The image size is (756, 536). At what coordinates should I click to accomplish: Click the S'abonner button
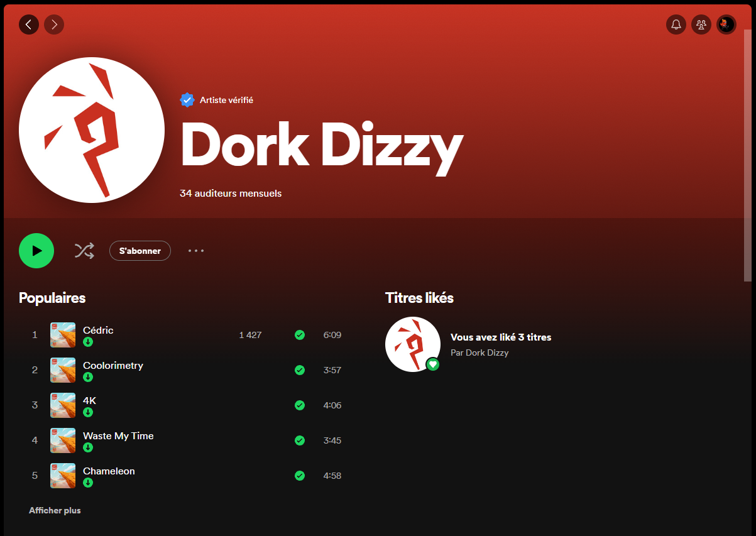[140, 251]
